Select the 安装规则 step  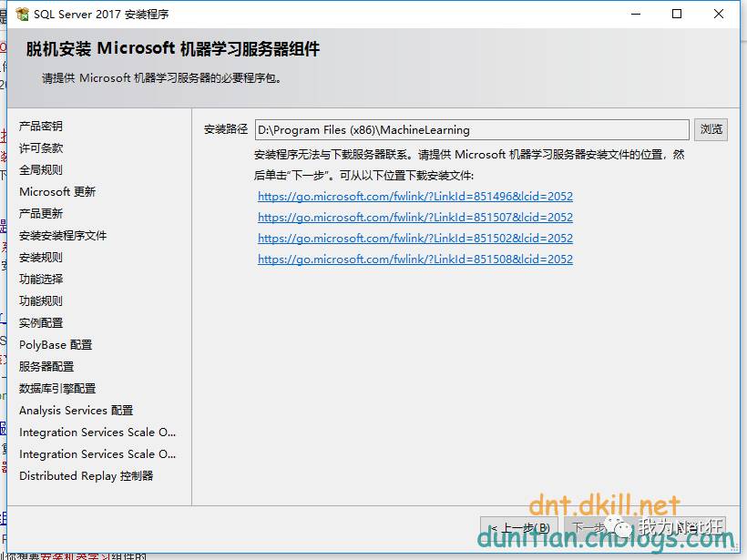click(x=41, y=258)
